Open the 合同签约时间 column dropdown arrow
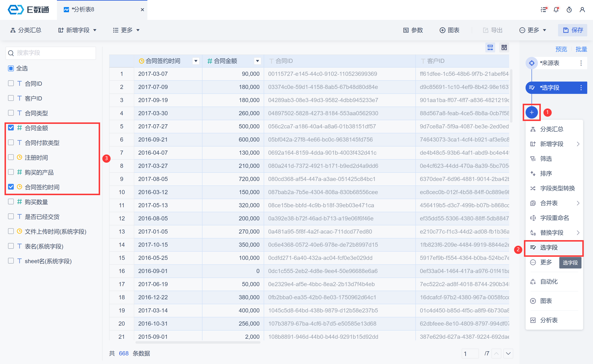The image size is (593, 364). click(196, 61)
